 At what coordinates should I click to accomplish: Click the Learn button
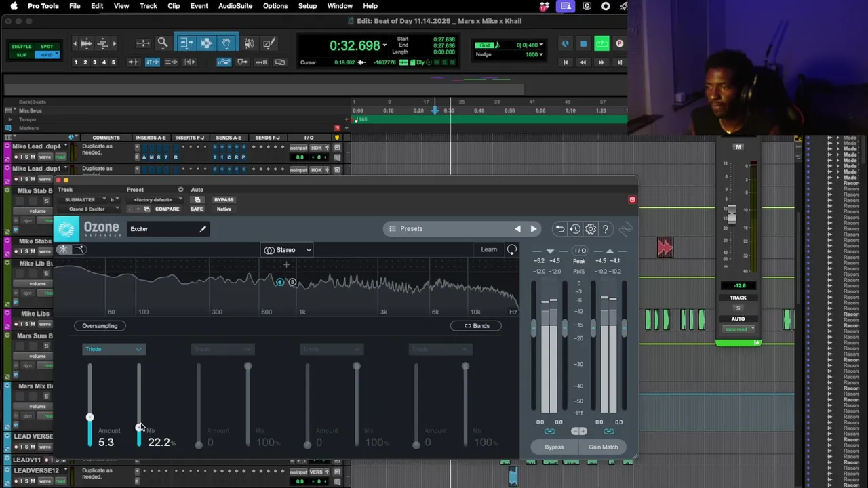(489, 250)
